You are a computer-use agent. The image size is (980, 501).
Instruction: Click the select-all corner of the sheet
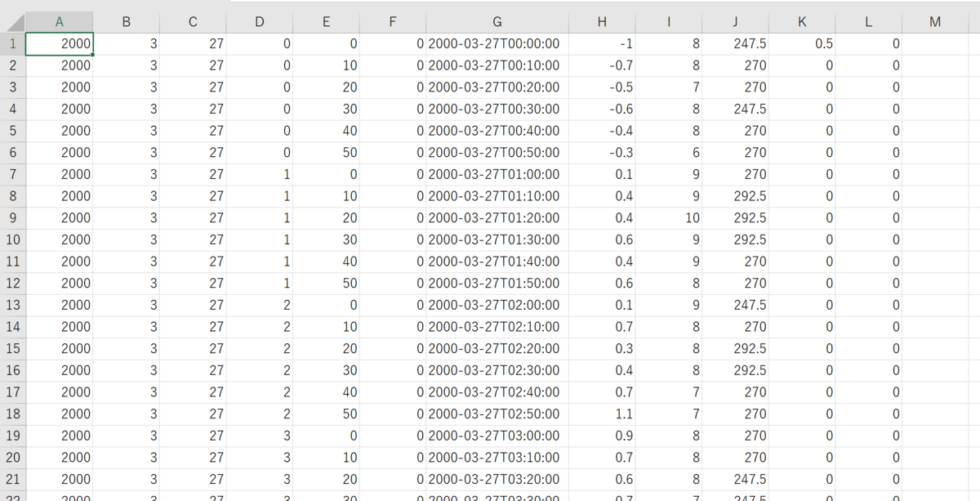tap(12, 22)
